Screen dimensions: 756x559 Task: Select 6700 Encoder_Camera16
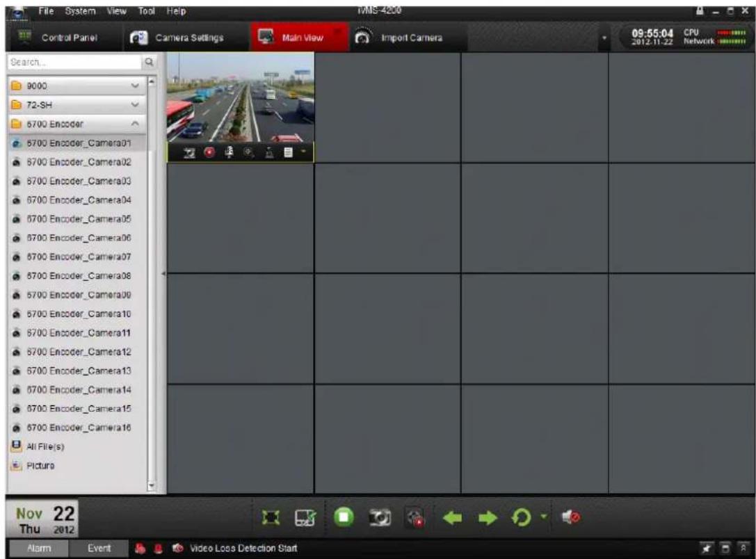click(77, 428)
